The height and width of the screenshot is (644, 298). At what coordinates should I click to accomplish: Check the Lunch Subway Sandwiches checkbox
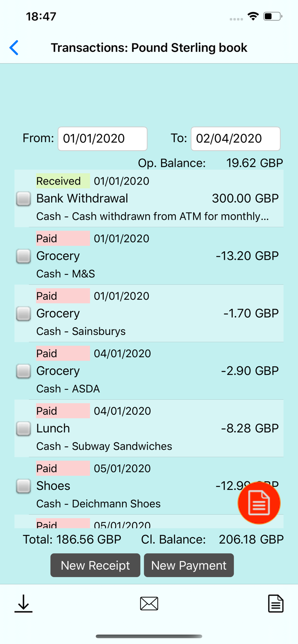coord(23,428)
